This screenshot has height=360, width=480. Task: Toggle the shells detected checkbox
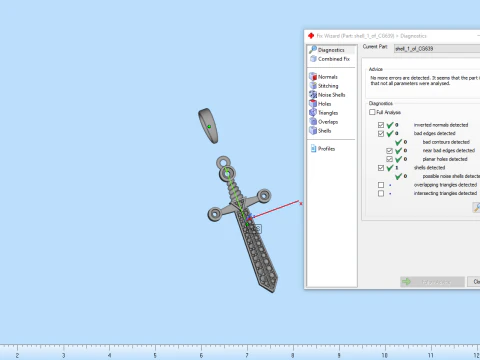(x=381, y=168)
